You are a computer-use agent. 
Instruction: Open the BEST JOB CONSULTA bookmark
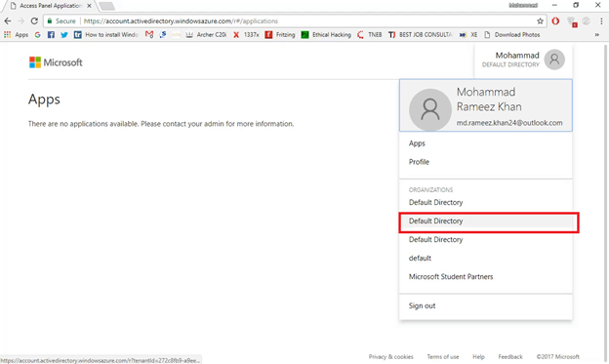coord(421,34)
